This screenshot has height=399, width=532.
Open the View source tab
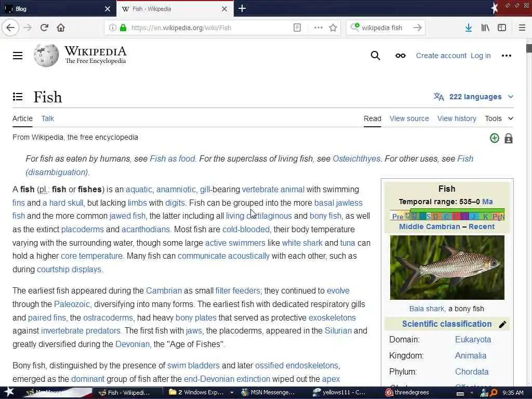pos(409,118)
